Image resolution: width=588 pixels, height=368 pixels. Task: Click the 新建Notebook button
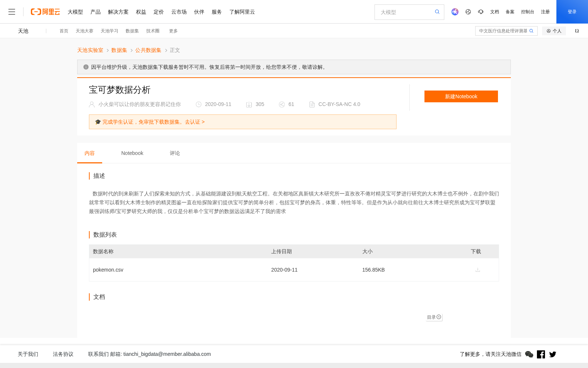461,96
